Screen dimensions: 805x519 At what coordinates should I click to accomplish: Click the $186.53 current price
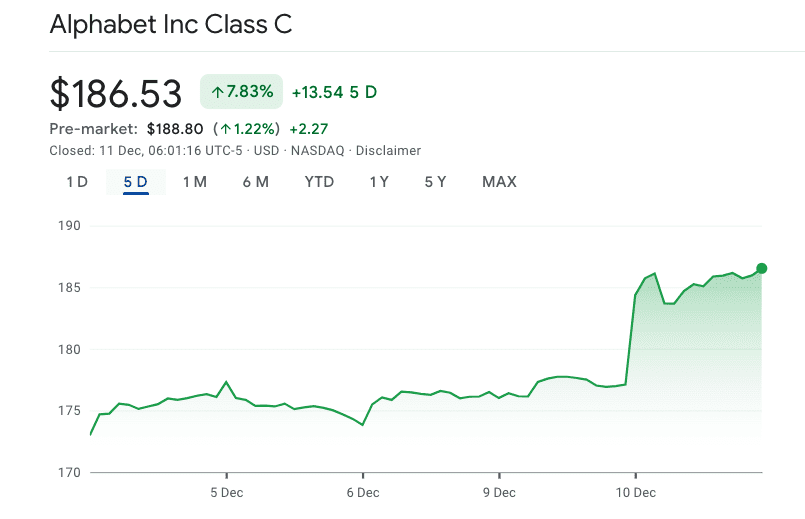[116, 93]
